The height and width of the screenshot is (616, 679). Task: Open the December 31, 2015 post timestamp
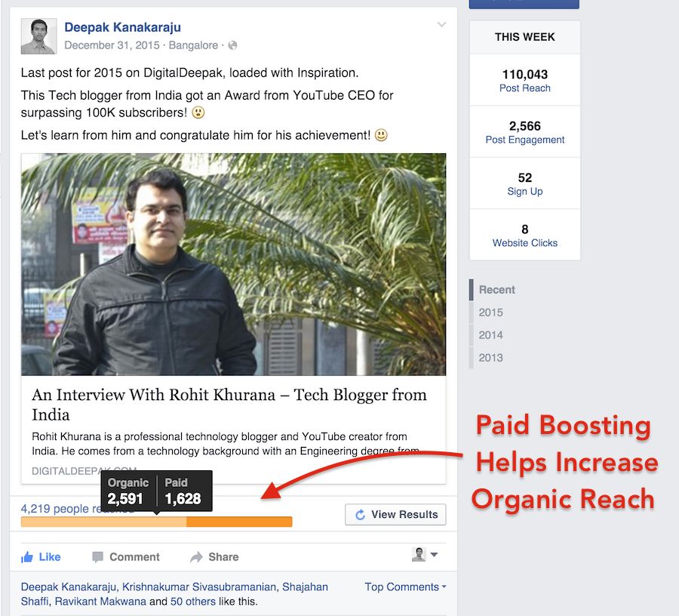[x=112, y=45]
